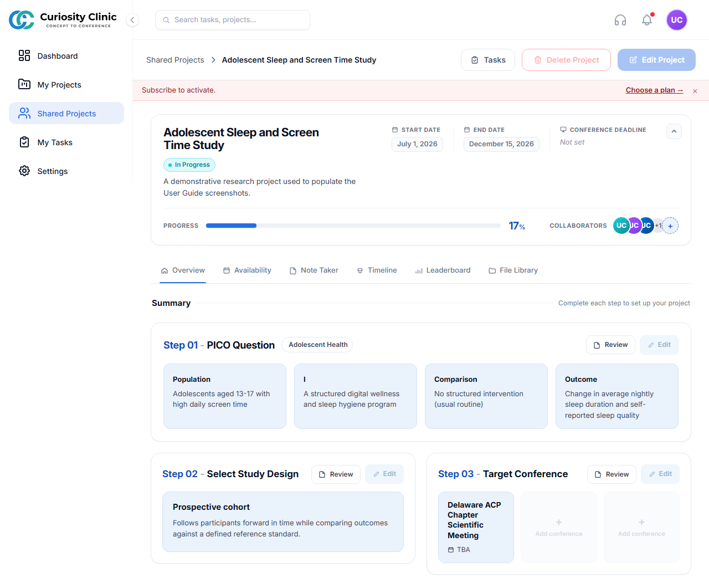Review Step 02 Select Study Design
This screenshot has height=588, width=709.
pos(336,474)
